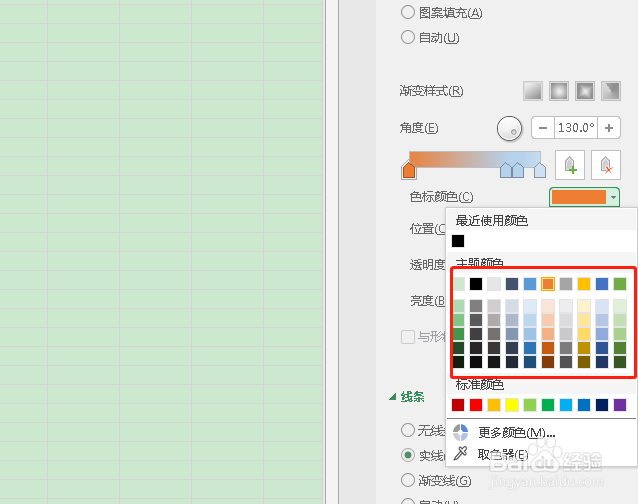638x504 pixels.
Task: Pick the standard bright red swatch
Action: point(476,405)
